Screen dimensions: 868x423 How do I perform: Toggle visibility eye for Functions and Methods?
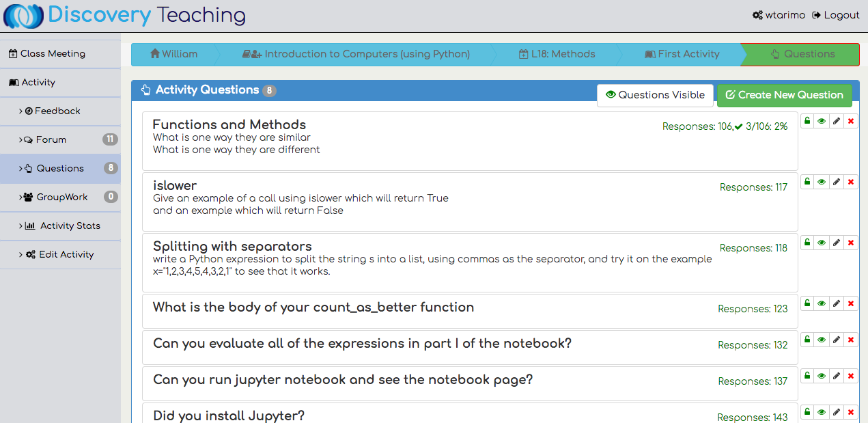(x=822, y=121)
